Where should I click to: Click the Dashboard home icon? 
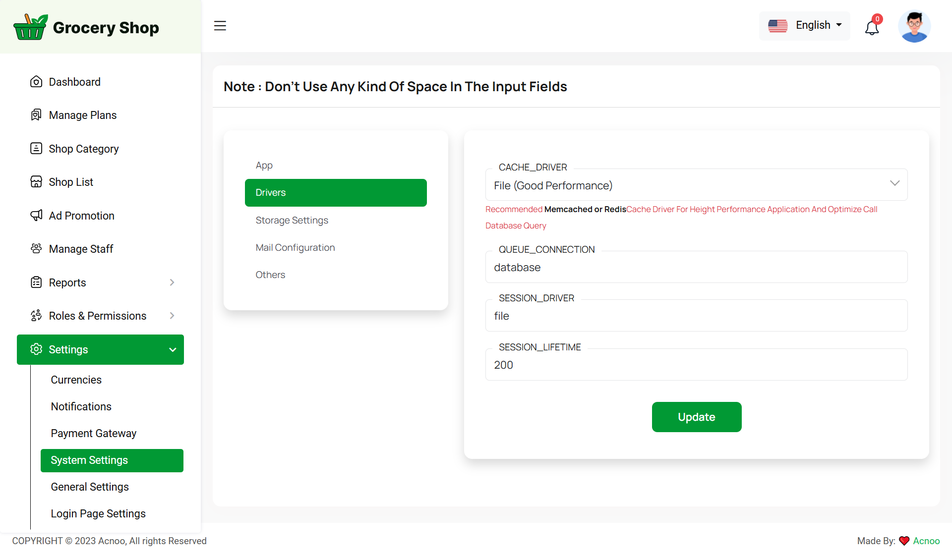[x=36, y=82]
